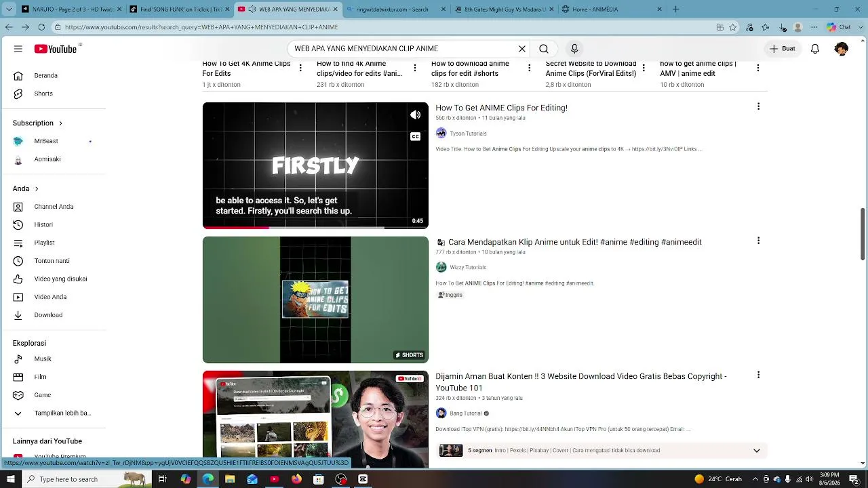This screenshot has height=488, width=868.
Task: Open Firefox from the taskbar
Action: [296, 479]
